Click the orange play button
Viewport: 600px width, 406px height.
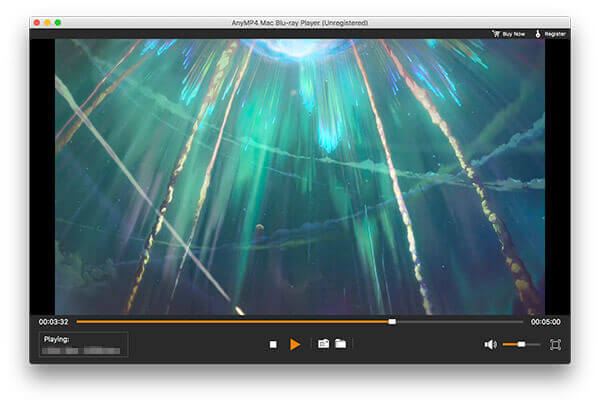tap(295, 344)
